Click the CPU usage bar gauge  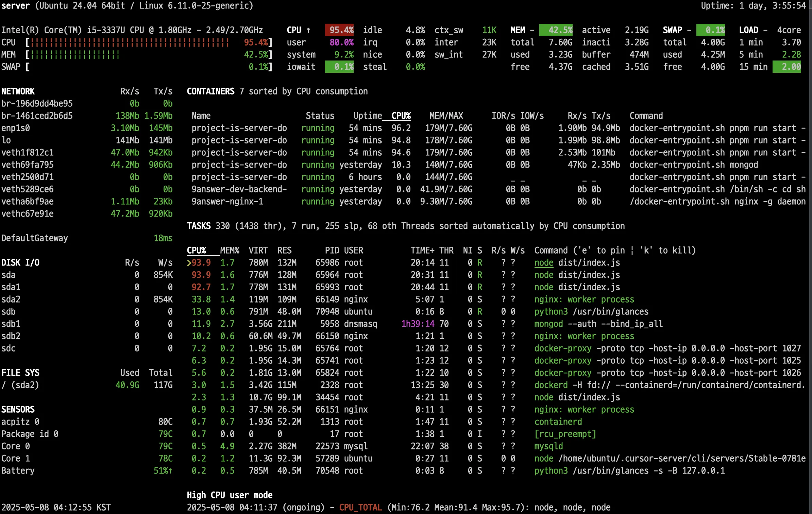(130, 42)
